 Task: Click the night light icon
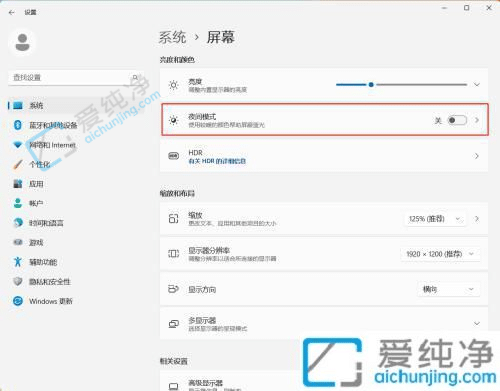[174, 120]
